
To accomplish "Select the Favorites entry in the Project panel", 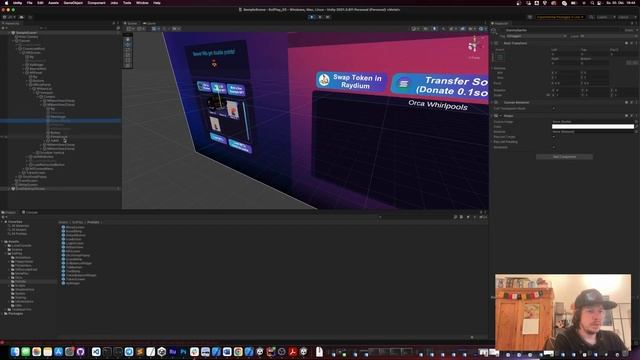I will pyautogui.click(x=15, y=222).
